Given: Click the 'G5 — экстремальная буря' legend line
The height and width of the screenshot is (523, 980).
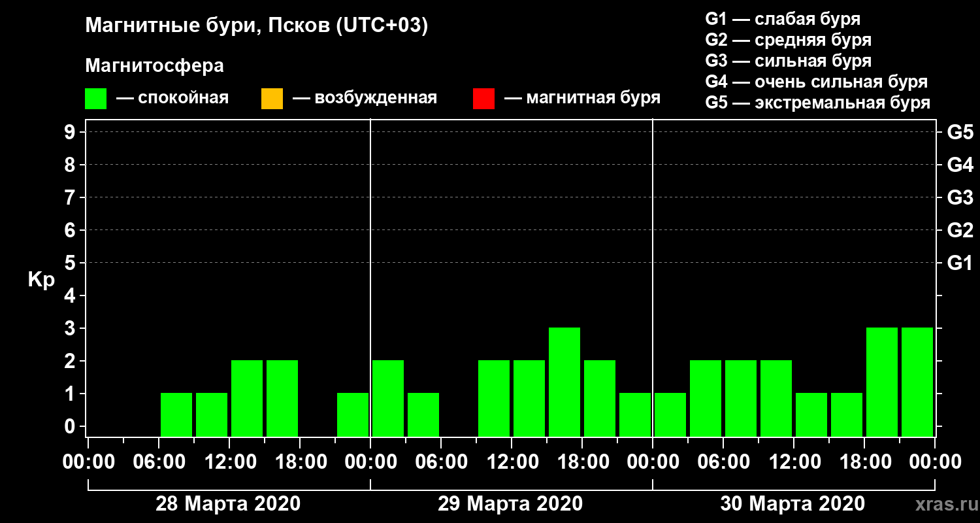Looking at the screenshot, I should pos(817,103).
